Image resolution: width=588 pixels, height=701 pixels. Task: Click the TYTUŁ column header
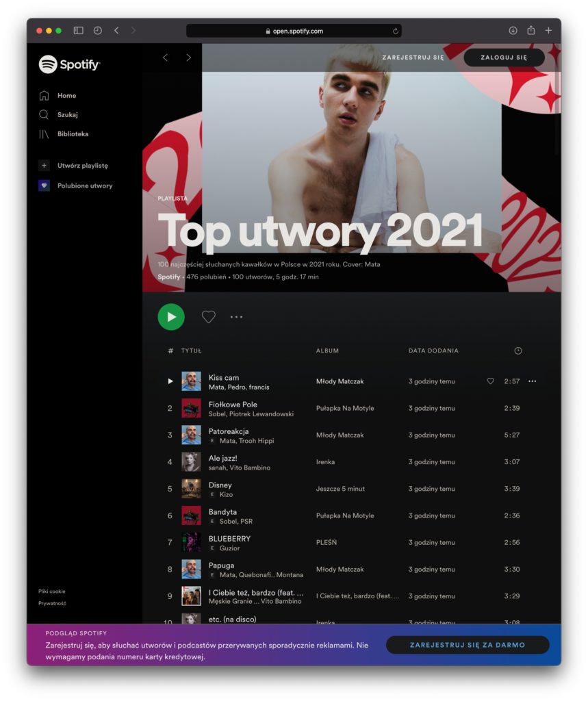[x=192, y=351]
